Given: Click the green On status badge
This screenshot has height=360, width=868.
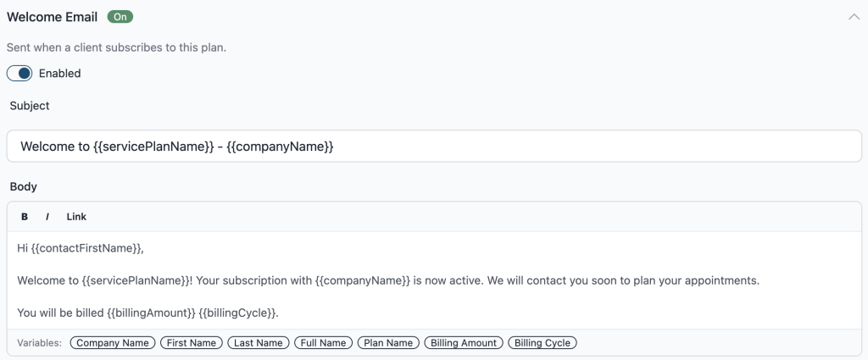Looking at the screenshot, I should (x=120, y=17).
